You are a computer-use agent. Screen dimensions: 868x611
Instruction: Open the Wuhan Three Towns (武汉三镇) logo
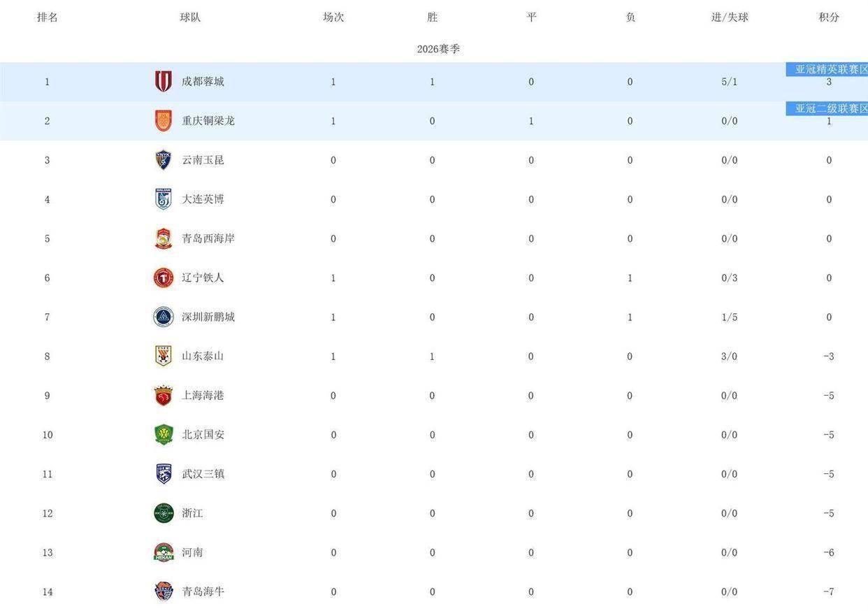point(164,474)
